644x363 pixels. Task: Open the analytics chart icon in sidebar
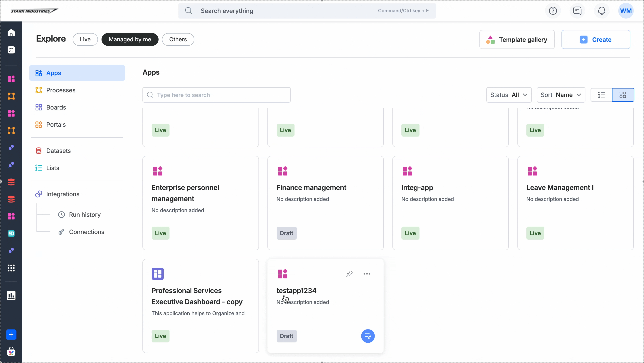pyautogui.click(x=11, y=295)
